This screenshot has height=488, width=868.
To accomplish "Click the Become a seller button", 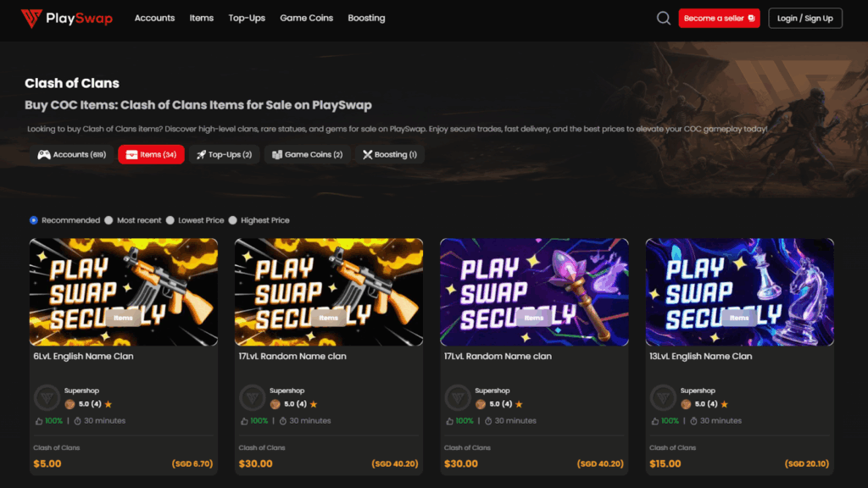I will tap(719, 18).
